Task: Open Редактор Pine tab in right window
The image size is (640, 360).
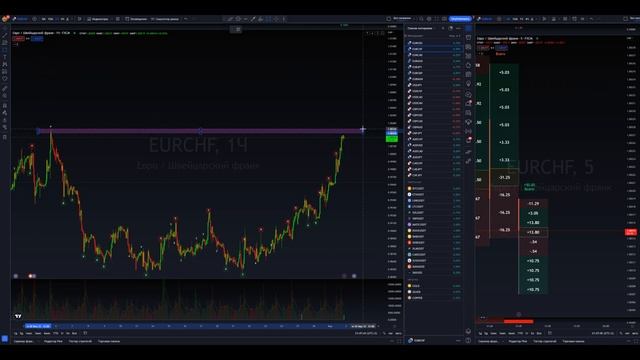Action: pos(518,341)
